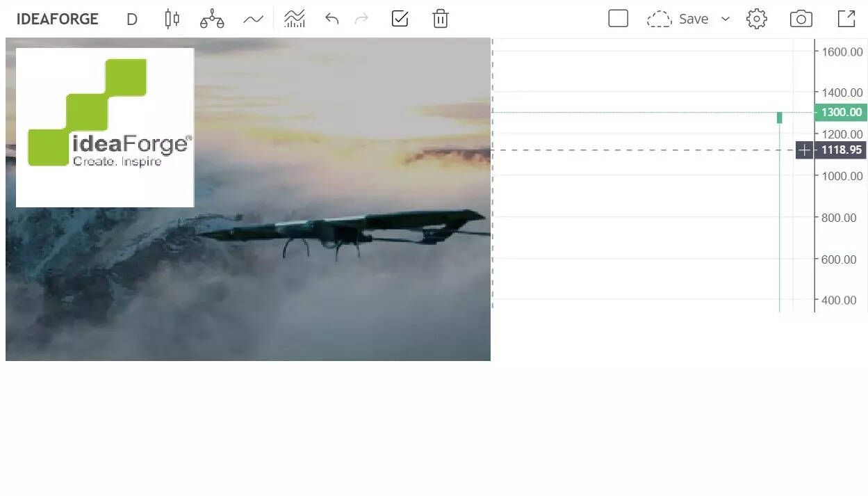Click the compare symbols scale icon
The width and height of the screenshot is (868, 496).
pos(212,19)
